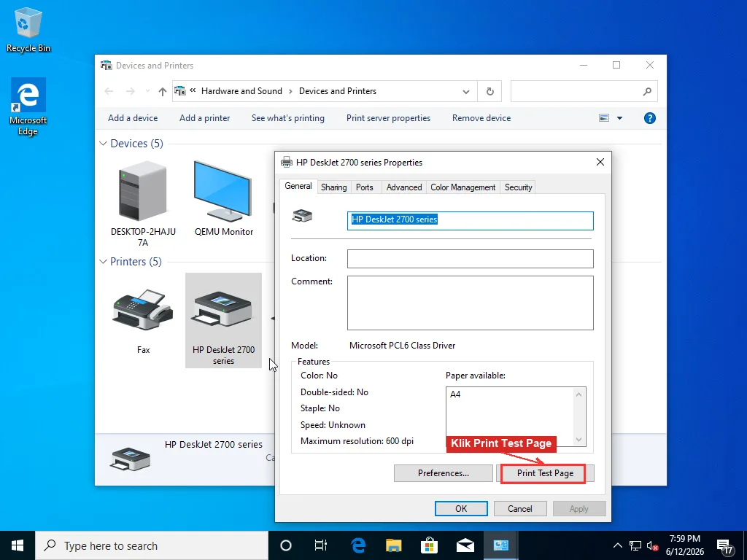Screen dimensions: 747x560
Task: Click the Print Test Page button
Action: 545,473
